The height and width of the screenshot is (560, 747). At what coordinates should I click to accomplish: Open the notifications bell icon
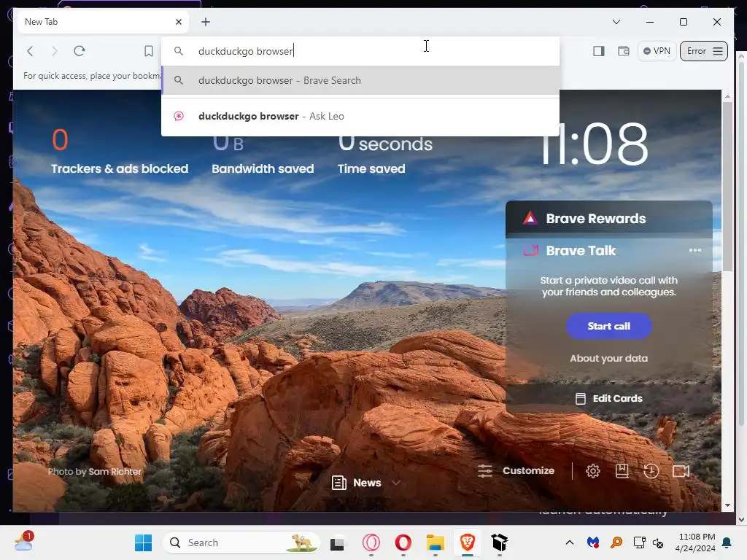click(727, 542)
